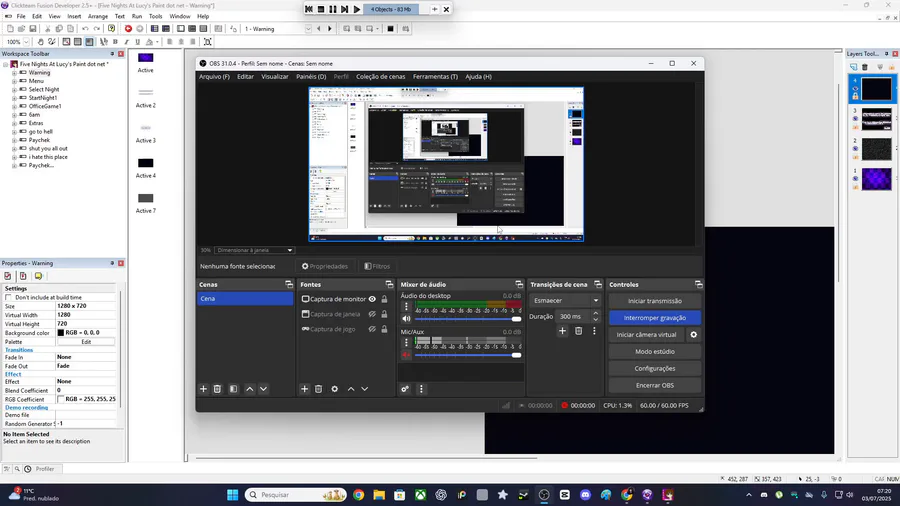Open source properties gear in Fontes panel
Screen dimensions: 900x506
click(x=335, y=389)
